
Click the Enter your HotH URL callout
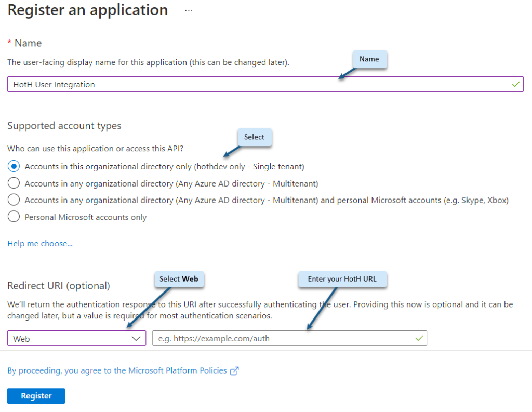point(342,279)
